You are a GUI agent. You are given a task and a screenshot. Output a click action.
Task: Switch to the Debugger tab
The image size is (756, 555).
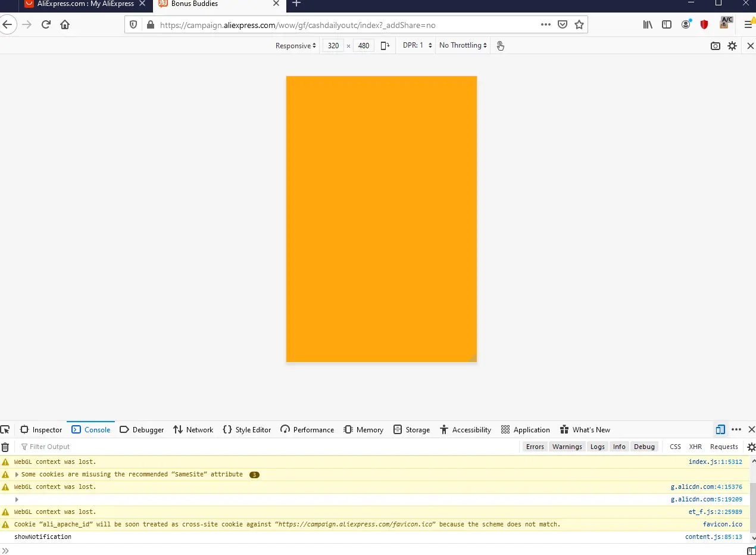pyautogui.click(x=142, y=429)
